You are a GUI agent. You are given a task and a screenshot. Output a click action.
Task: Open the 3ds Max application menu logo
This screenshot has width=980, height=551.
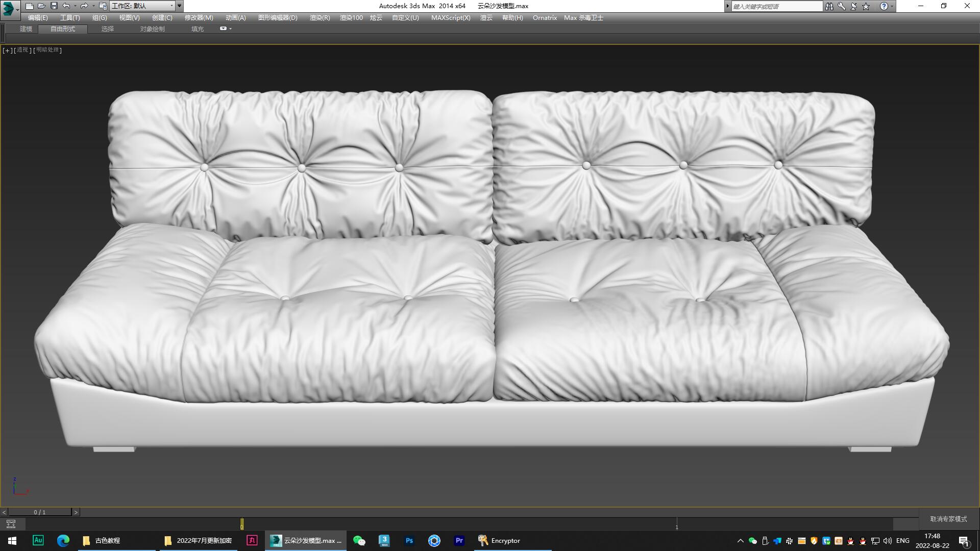point(8,6)
